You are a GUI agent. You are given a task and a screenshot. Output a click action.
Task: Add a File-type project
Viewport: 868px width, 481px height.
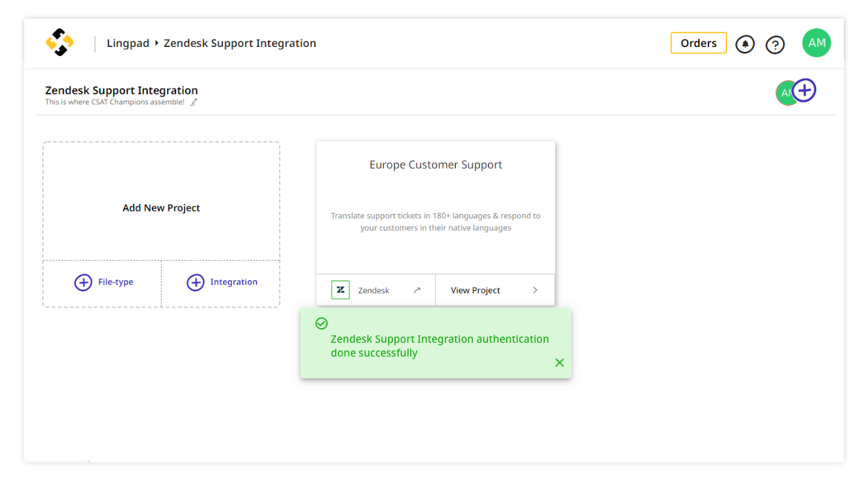(x=102, y=283)
